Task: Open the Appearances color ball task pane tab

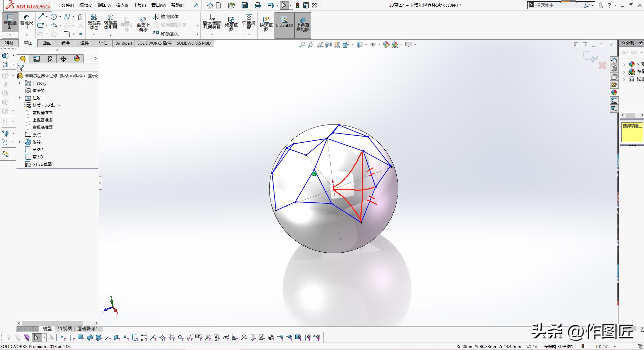Action: point(614,93)
